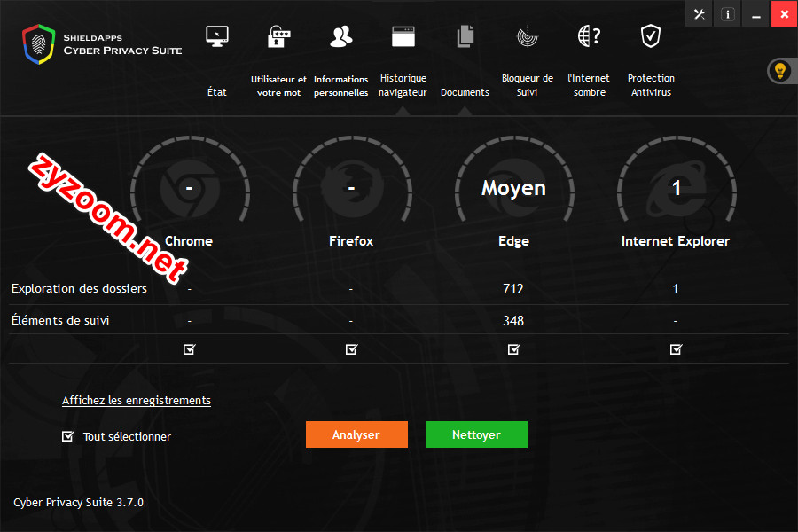Uncheck the Firefox column checkbox
The width and height of the screenshot is (798, 532).
coord(352,349)
